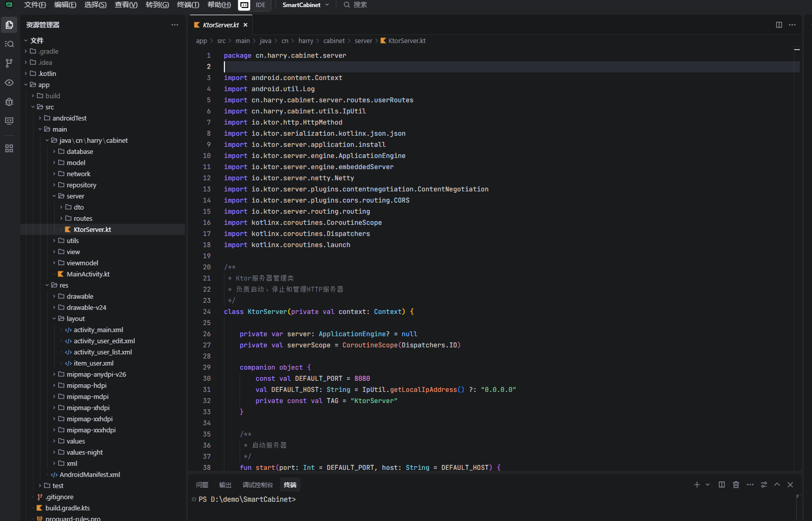The width and height of the screenshot is (812, 521).
Task: Click the app logo in the top-left corner
Action: [9, 5]
